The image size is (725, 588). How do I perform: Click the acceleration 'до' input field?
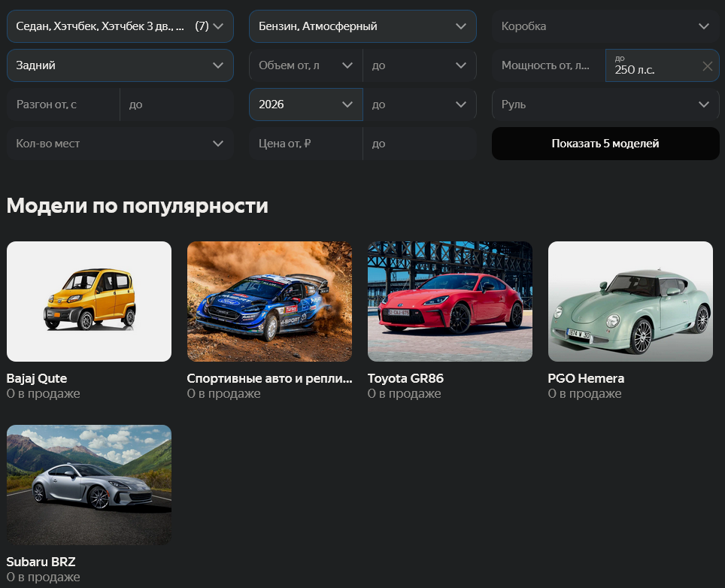(x=177, y=105)
